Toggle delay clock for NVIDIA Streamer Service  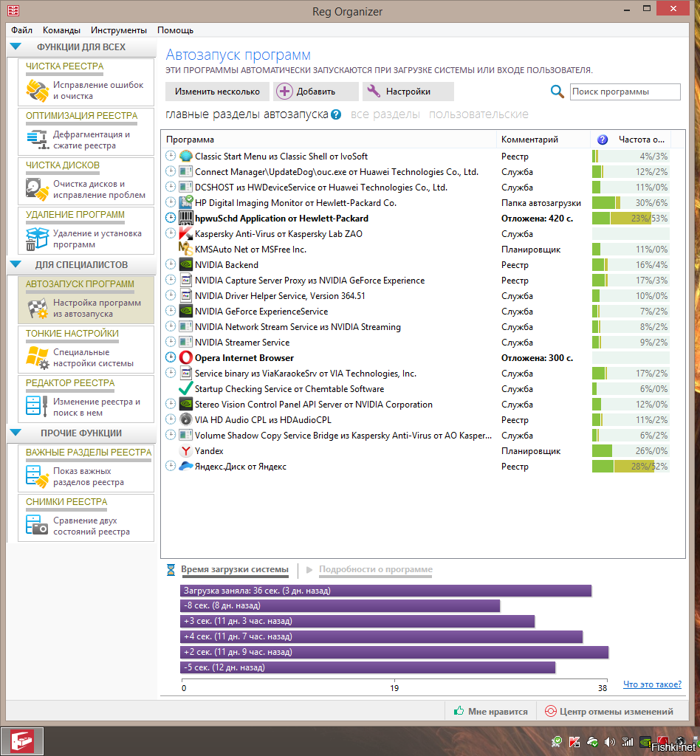coord(170,342)
